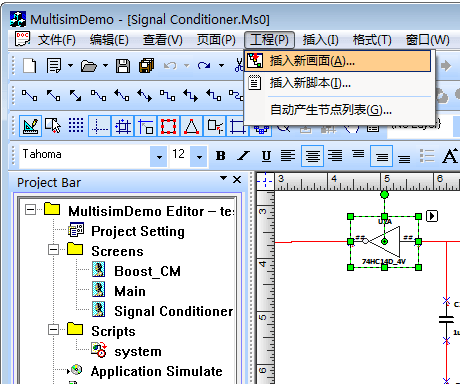This screenshot has height=384, width=460.
Task: Click the triangle shape tool icon
Action: [191, 127]
